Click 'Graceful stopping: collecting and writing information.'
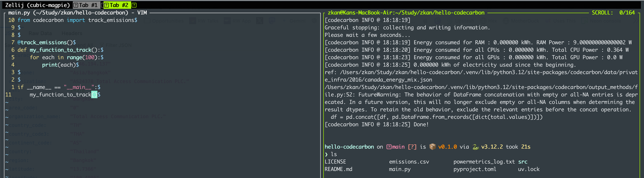 [407, 27]
